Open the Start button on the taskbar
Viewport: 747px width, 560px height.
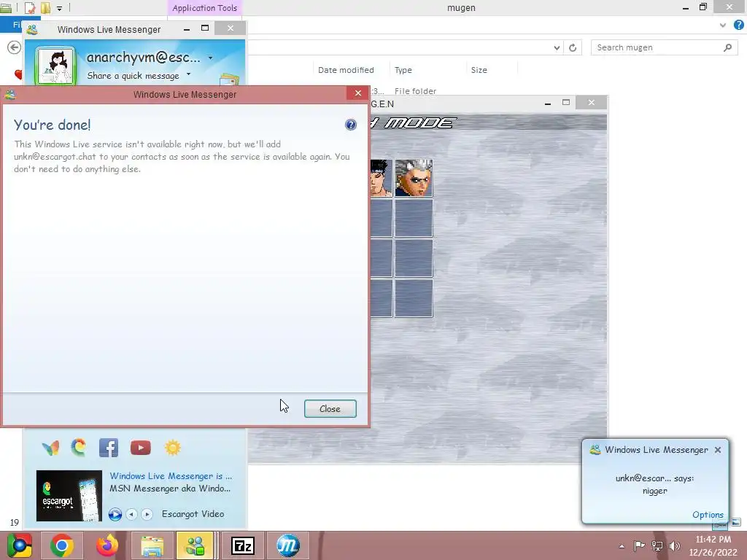pyautogui.click(x=20, y=545)
